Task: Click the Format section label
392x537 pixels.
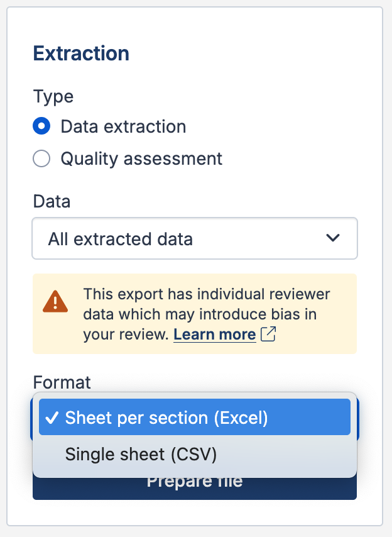Action: (x=61, y=382)
